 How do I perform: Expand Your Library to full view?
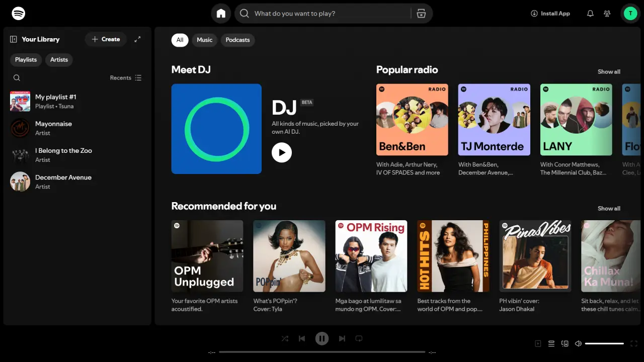[137, 39]
